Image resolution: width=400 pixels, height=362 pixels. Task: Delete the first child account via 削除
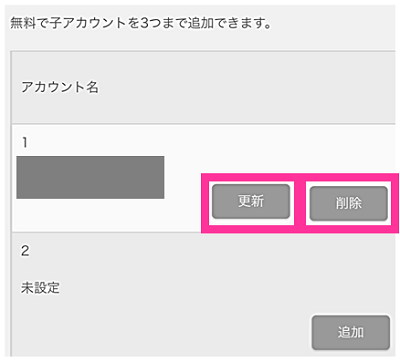[x=349, y=203]
